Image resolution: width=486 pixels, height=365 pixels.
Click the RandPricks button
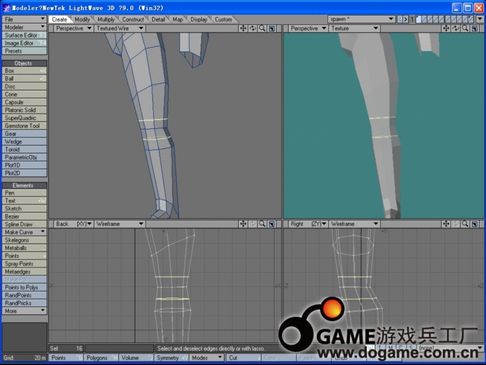[x=24, y=303]
